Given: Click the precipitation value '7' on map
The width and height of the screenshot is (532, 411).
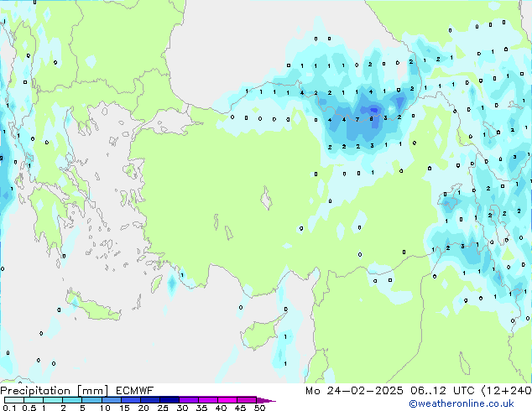Looking at the screenshot, I should 357,119.
